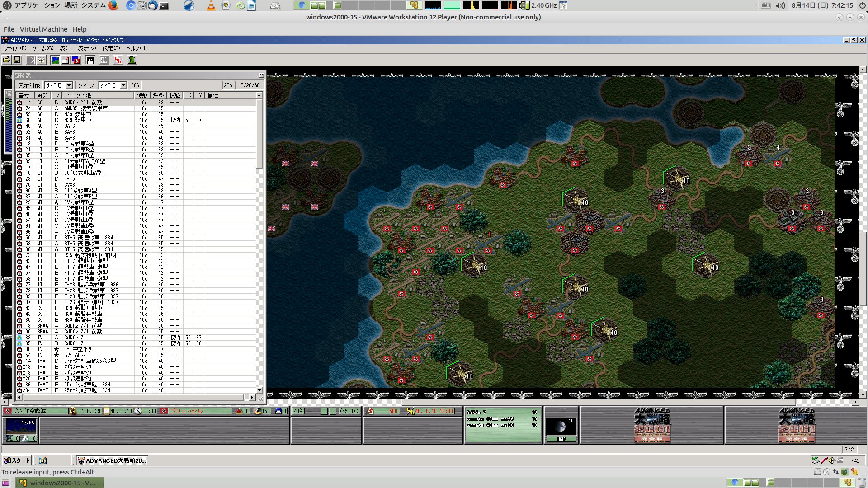Click the unit list scroll-down arrow
Screen dimensions: 868x488
point(259,390)
